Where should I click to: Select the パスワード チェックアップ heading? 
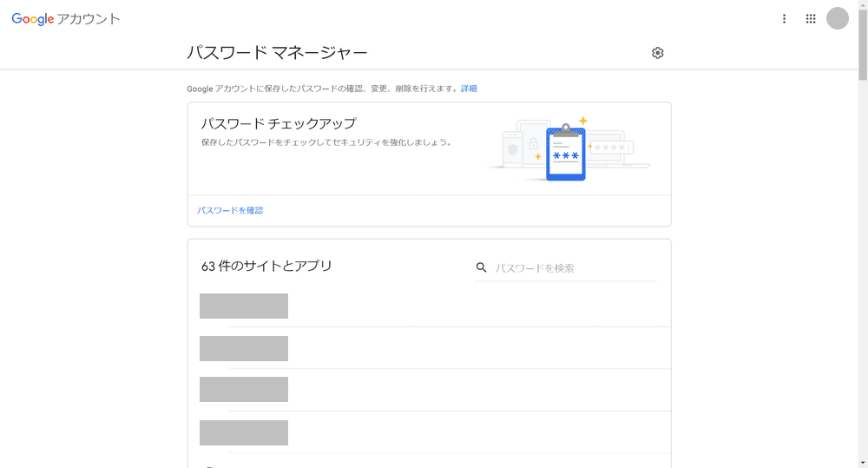[x=279, y=123]
